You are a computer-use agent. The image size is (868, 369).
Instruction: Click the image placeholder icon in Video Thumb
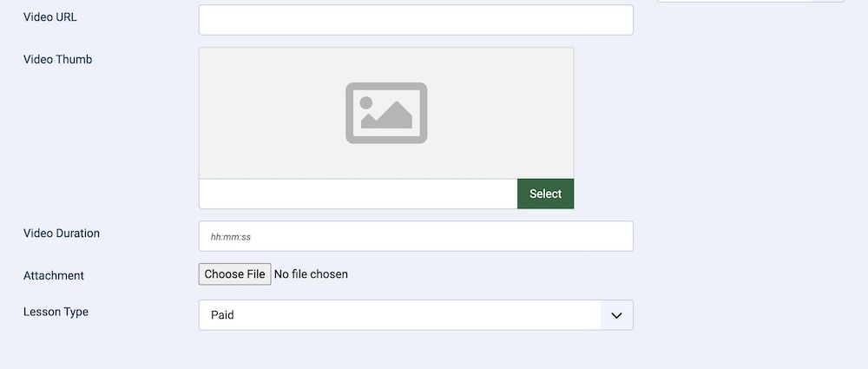(x=386, y=113)
